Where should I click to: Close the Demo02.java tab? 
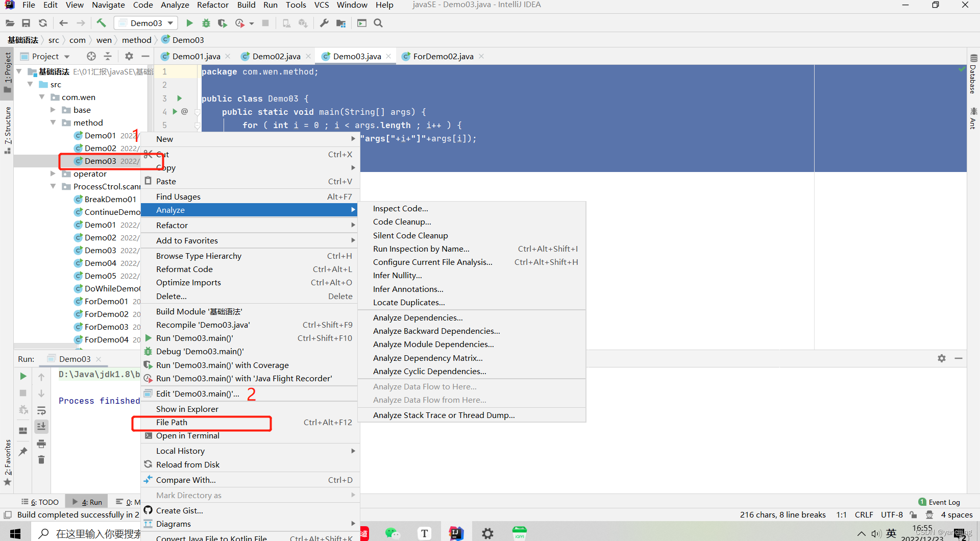[308, 56]
